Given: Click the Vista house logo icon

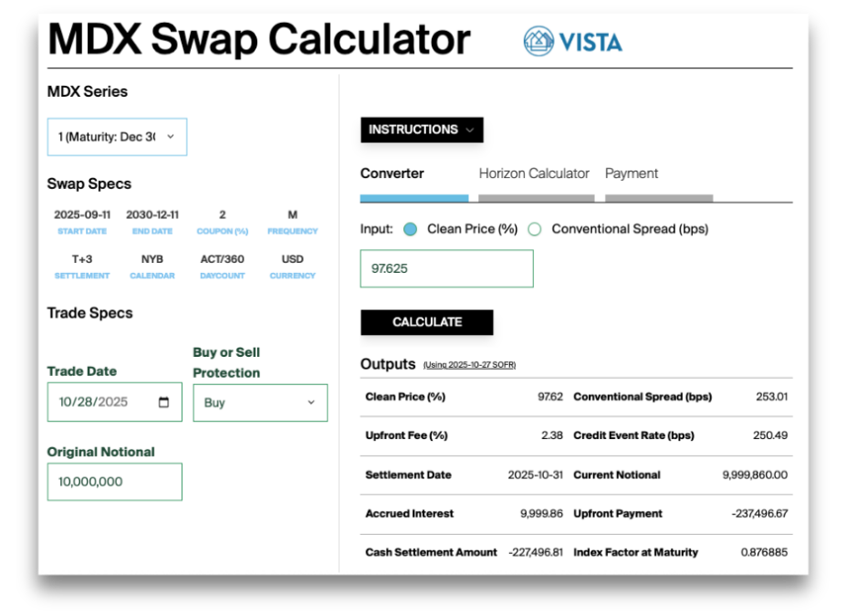Looking at the screenshot, I should (538, 41).
